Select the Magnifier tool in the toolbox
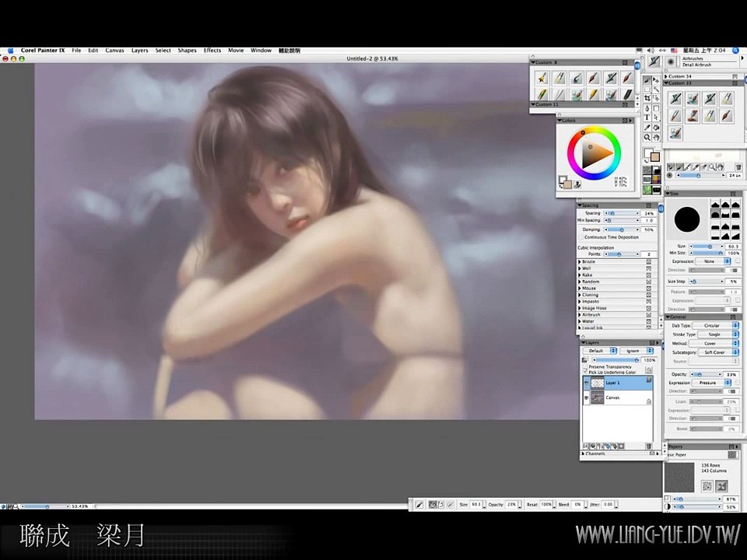 point(647,138)
